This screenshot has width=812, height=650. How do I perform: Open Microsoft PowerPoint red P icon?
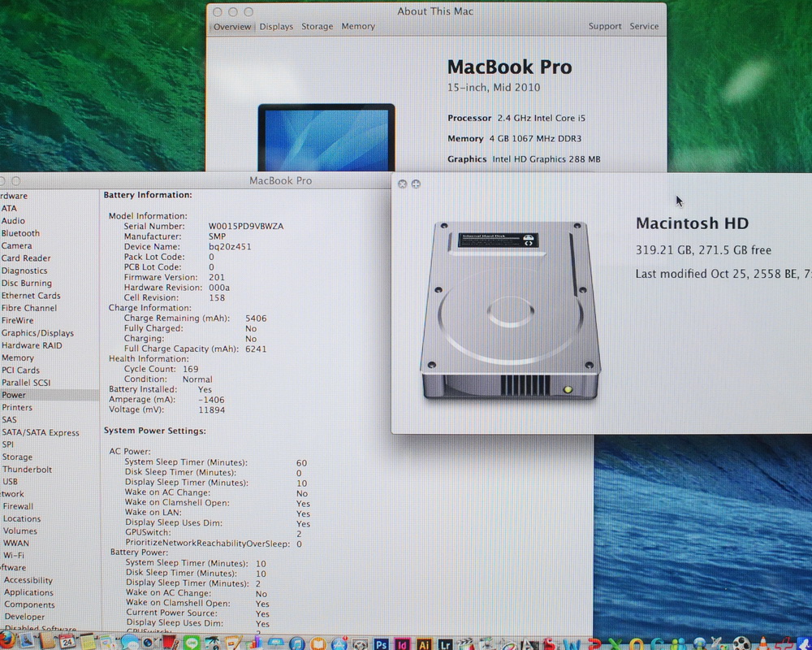coord(594,643)
